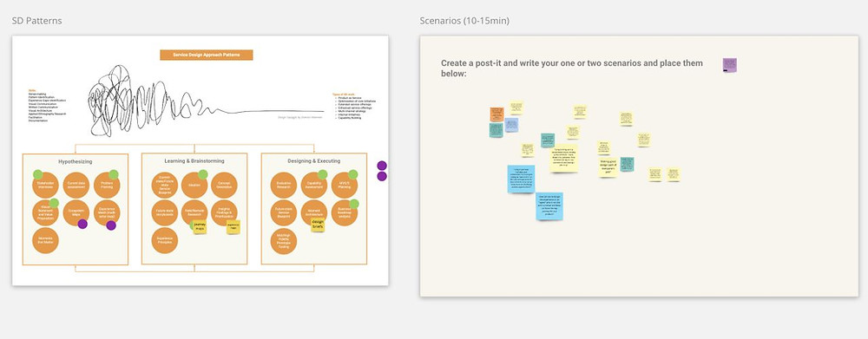This screenshot has height=339, width=868.
Task: Select the 'Ideation' orange circle
Action: (194, 186)
